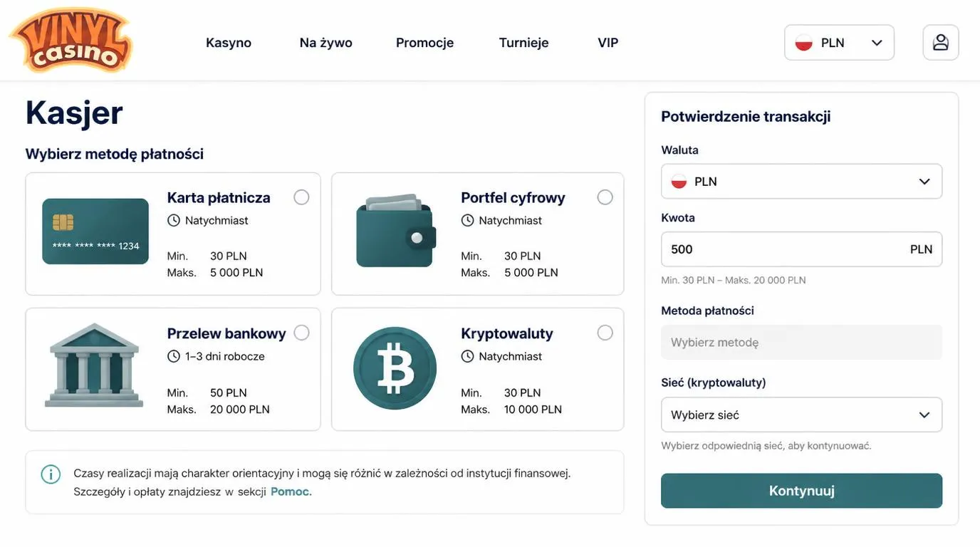This screenshot has width=980, height=547.
Task: Click the clock icon under Przelew bankowy
Action: point(174,356)
